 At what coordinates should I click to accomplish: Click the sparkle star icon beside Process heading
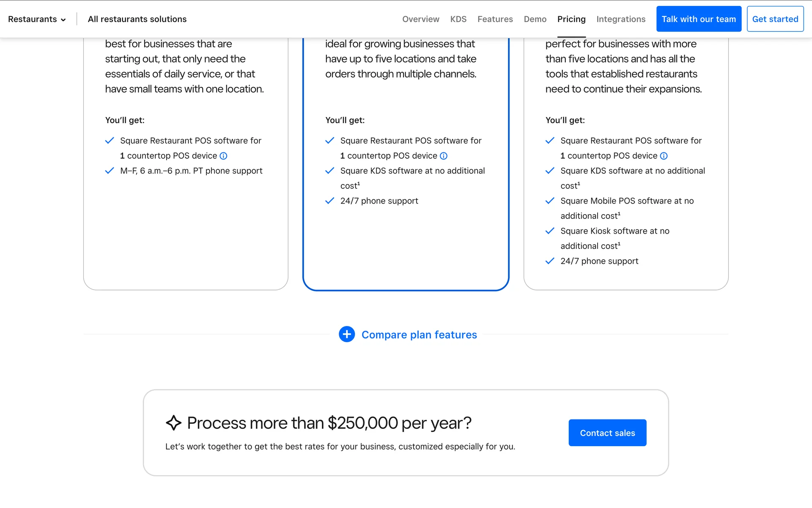click(173, 422)
